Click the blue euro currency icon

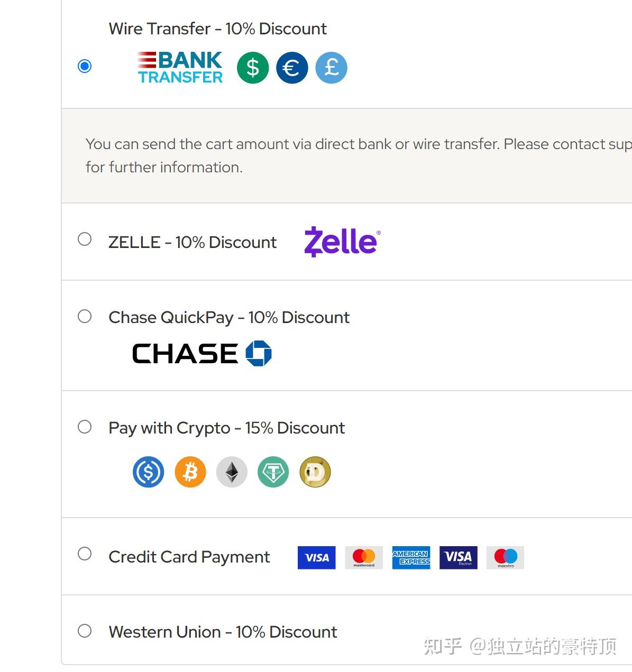pyautogui.click(x=292, y=68)
